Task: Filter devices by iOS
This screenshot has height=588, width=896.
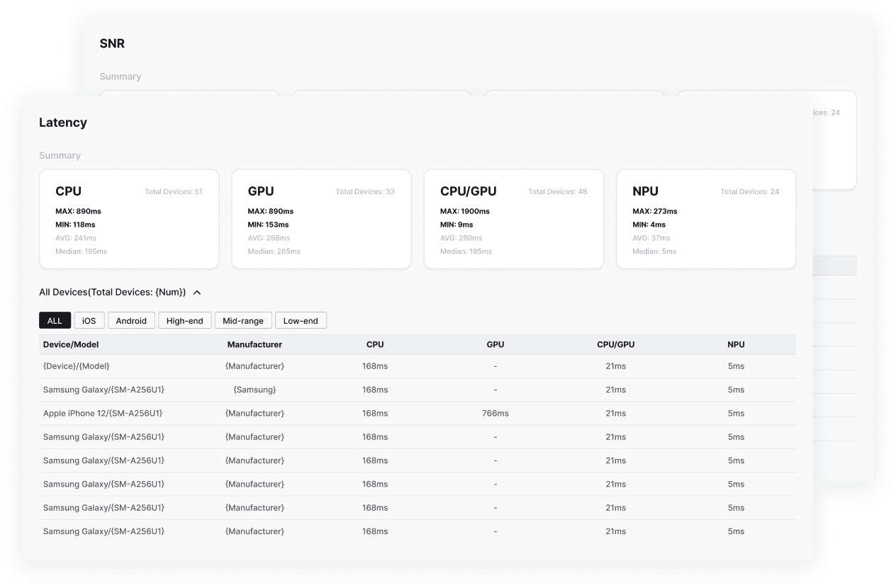Action: click(x=89, y=321)
